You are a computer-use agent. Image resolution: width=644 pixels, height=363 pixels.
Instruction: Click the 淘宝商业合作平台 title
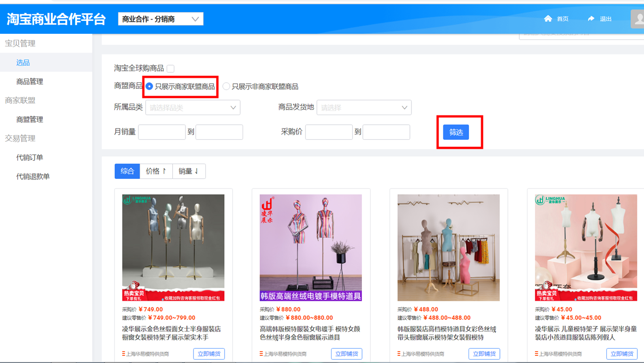56,19
